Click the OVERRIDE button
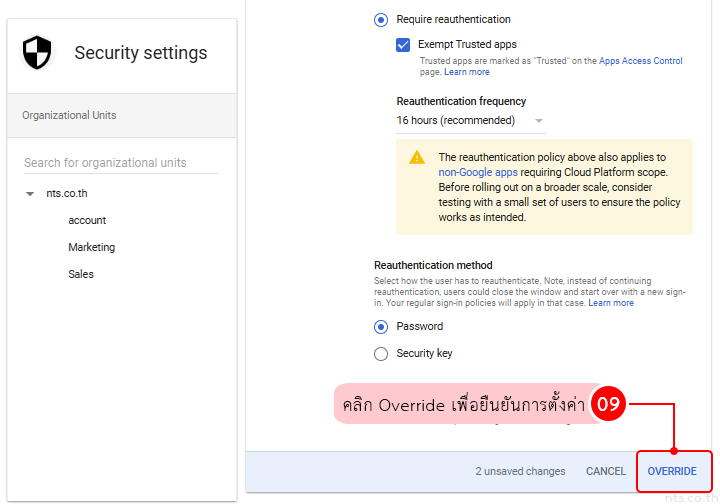 [672, 471]
